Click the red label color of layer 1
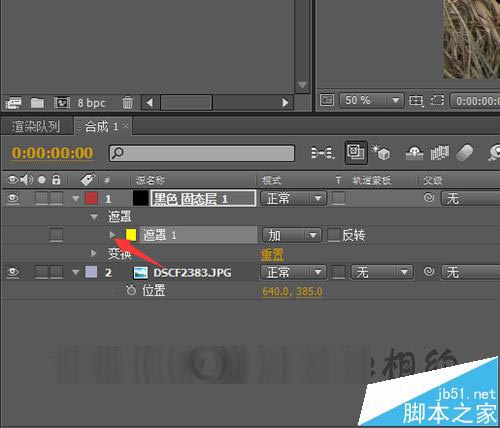Image resolution: width=500 pixels, height=428 pixels. [x=91, y=198]
